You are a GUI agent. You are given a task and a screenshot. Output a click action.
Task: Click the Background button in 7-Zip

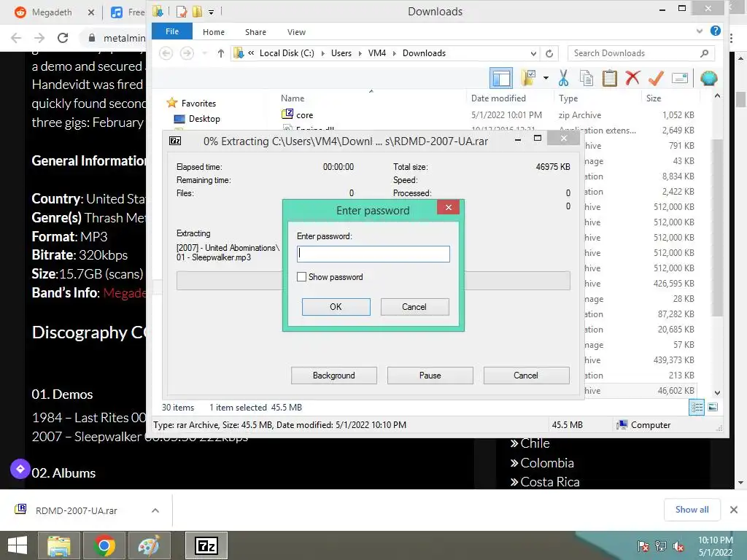334,376
